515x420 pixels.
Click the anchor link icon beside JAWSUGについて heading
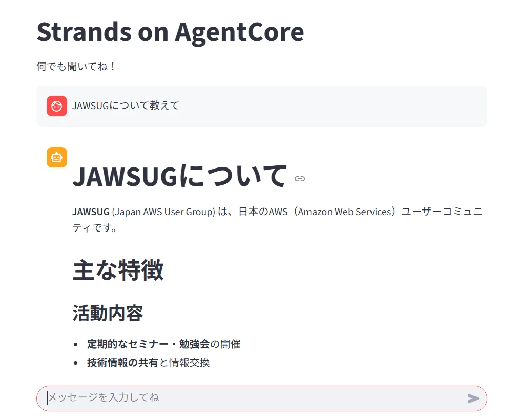[x=300, y=179]
